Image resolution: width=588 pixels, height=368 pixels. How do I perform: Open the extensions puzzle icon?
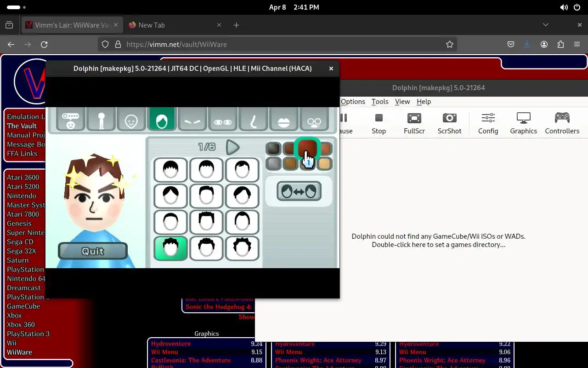(560, 44)
